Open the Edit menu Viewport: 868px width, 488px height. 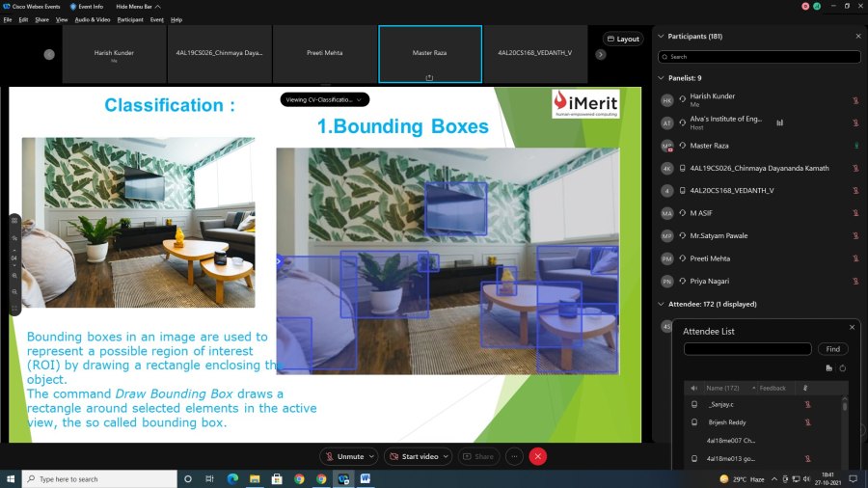[23, 20]
